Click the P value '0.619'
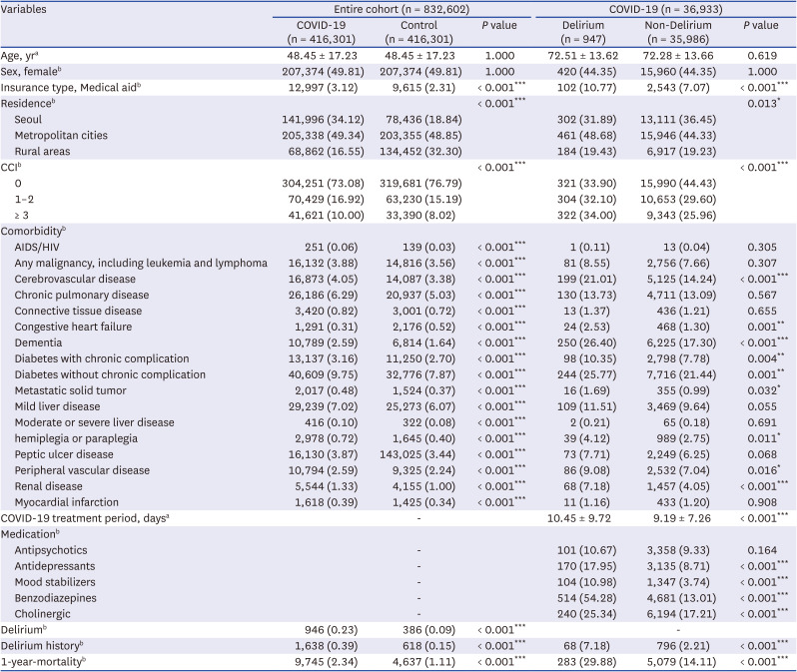Viewport: 797px width, 672px height. point(762,56)
